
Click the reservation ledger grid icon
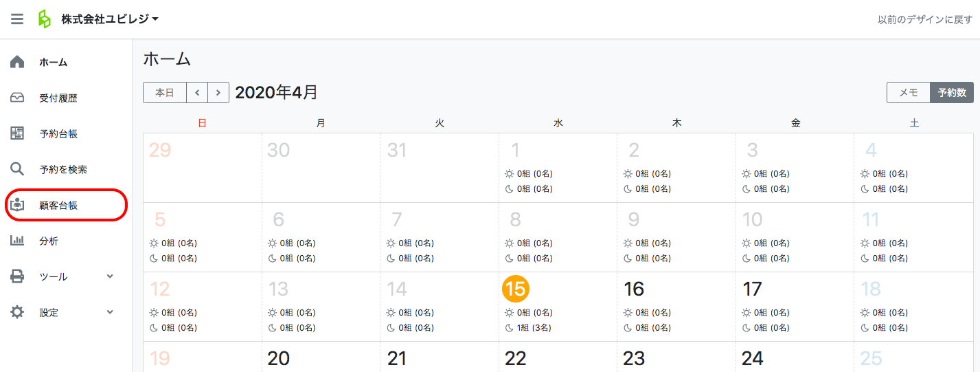pyautogui.click(x=17, y=133)
